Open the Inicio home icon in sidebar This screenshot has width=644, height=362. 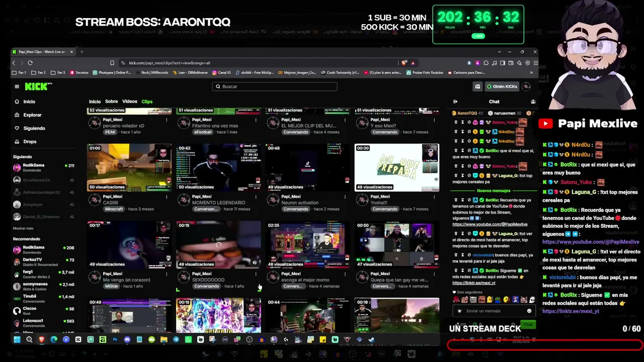(17, 102)
